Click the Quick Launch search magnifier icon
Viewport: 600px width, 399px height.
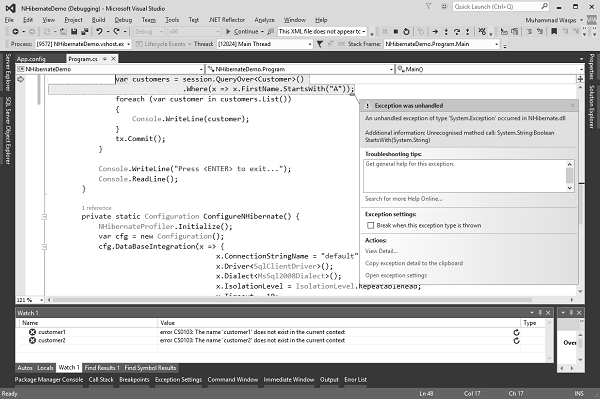[545, 7]
